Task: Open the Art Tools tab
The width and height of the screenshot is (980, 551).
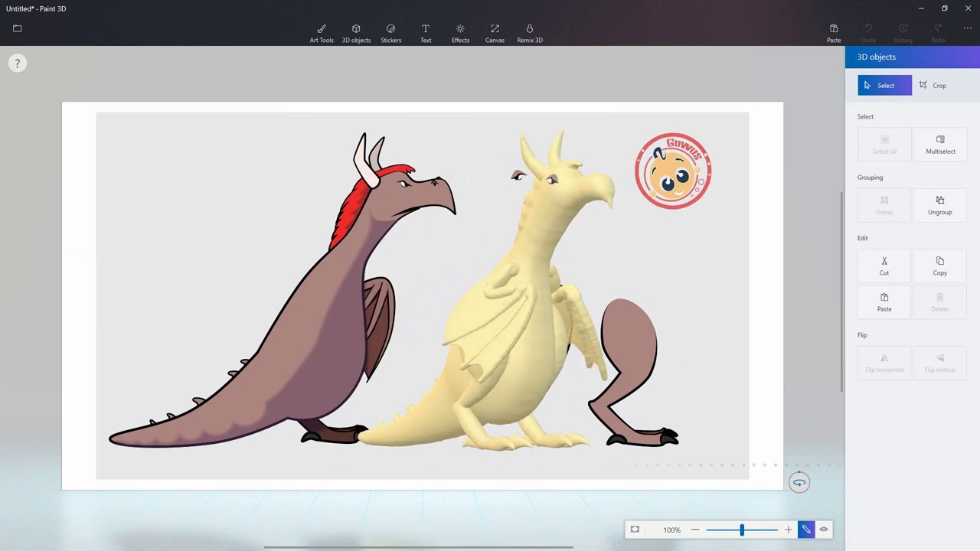Action: click(x=322, y=34)
